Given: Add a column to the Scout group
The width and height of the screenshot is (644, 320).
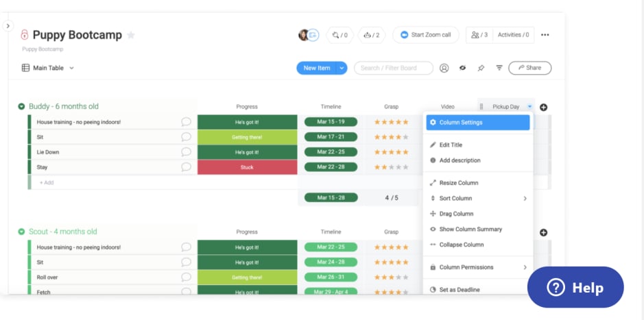Looking at the screenshot, I should [543, 232].
